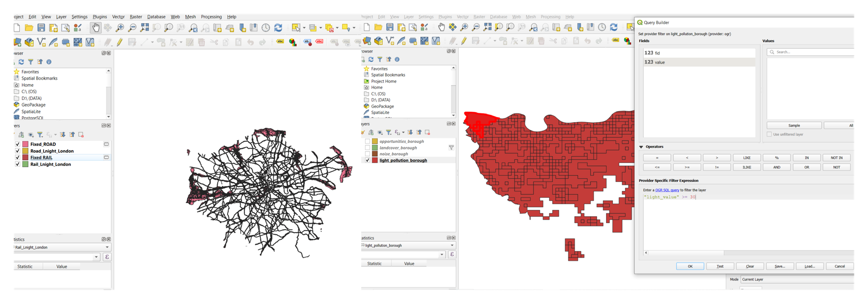Toggle Rail_Lnight_London layer checkbox
This screenshot has width=868, height=304.
18,165
